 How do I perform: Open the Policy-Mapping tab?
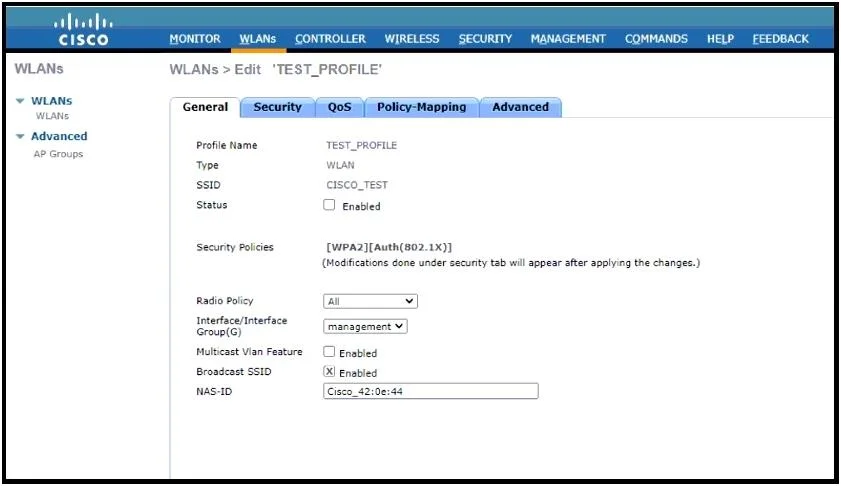[422, 107]
